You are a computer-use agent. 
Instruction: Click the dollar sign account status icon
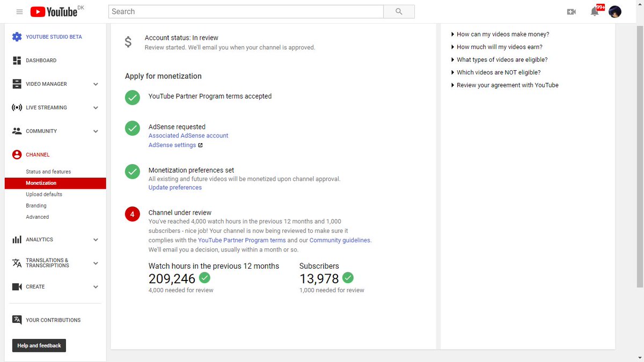pyautogui.click(x=128, y=42)
